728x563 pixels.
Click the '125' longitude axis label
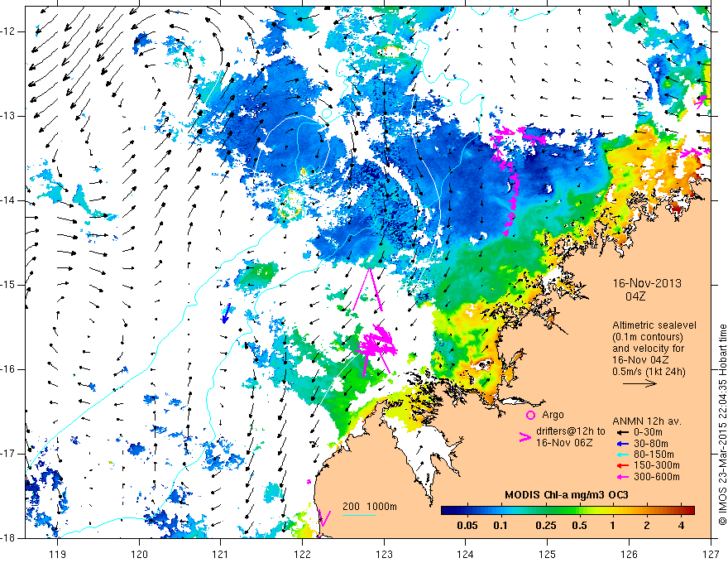pos(548,554)
